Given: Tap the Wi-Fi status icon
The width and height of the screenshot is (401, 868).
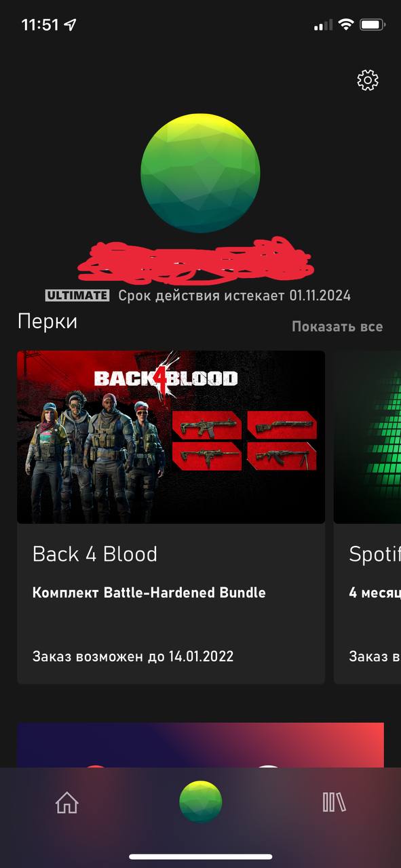Looking at the screenshot, I should point(346,25).
